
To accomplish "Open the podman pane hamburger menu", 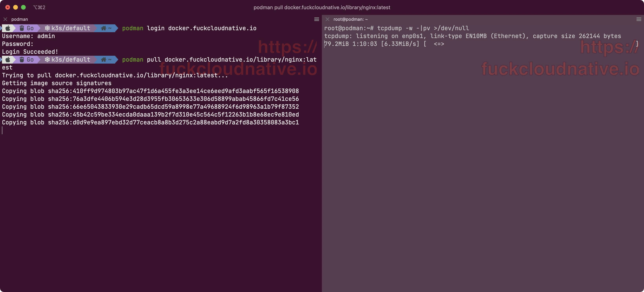I will pyautogui.click(x=316, y=19).
